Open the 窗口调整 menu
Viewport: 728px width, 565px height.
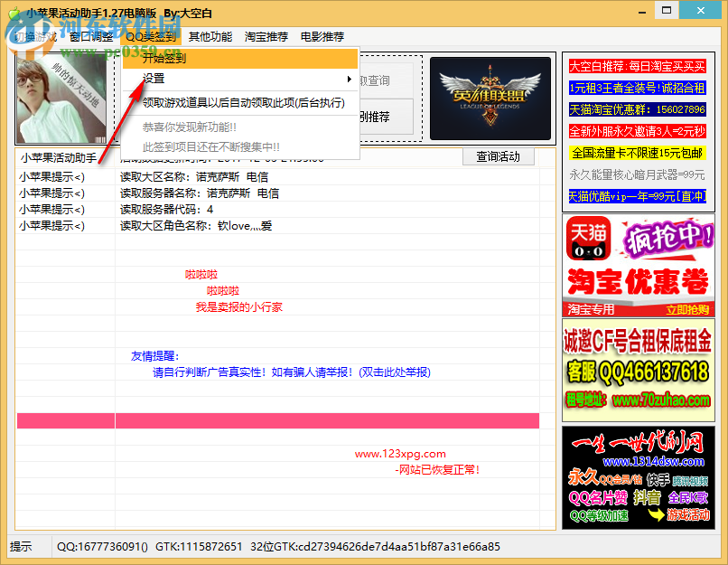[91, 37]
